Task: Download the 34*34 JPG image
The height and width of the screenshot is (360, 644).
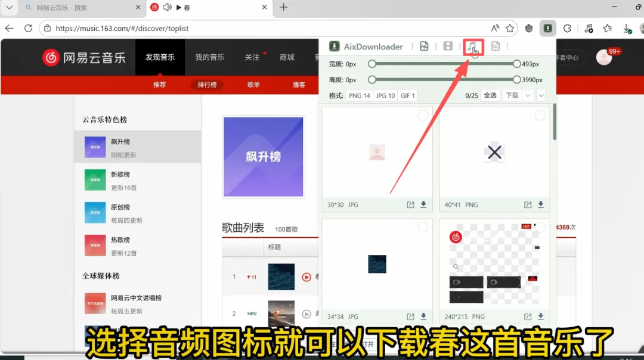Action: [x=423, y=316]
